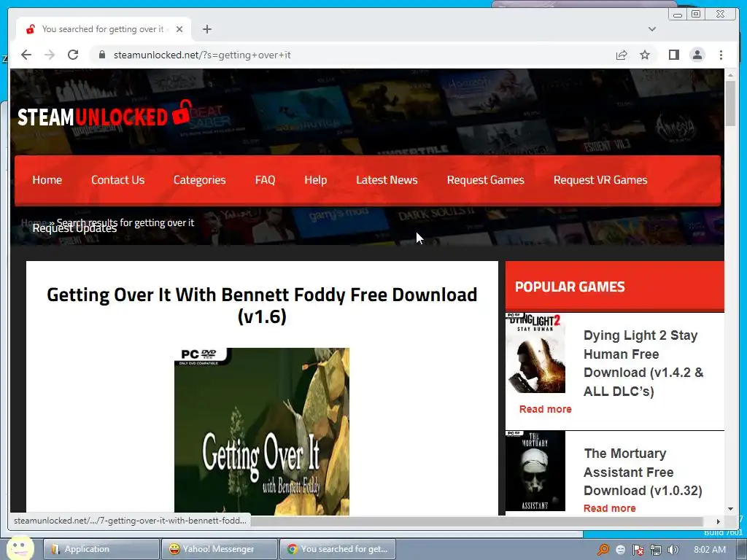Open Chrome three-dot menu
Image resolution: width=747 pixels, height=560 pixels.
tap(721, 55)
